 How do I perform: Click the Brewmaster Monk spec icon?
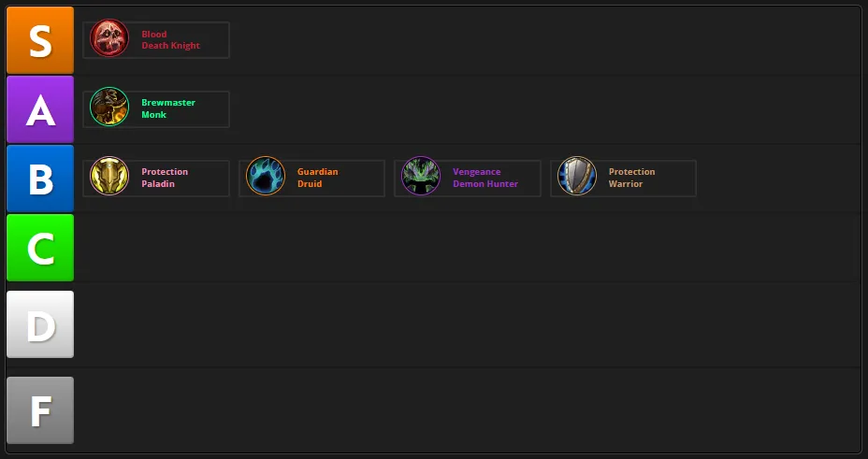coord(109,107)
